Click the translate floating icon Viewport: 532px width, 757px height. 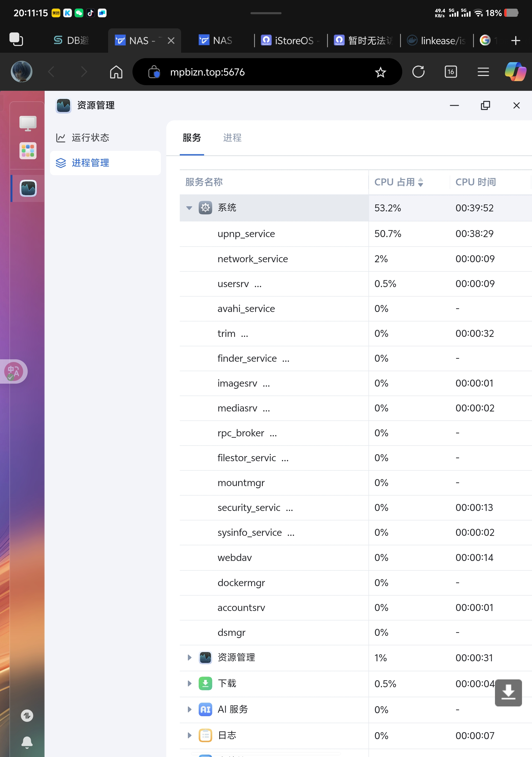[x=14, y=371]
